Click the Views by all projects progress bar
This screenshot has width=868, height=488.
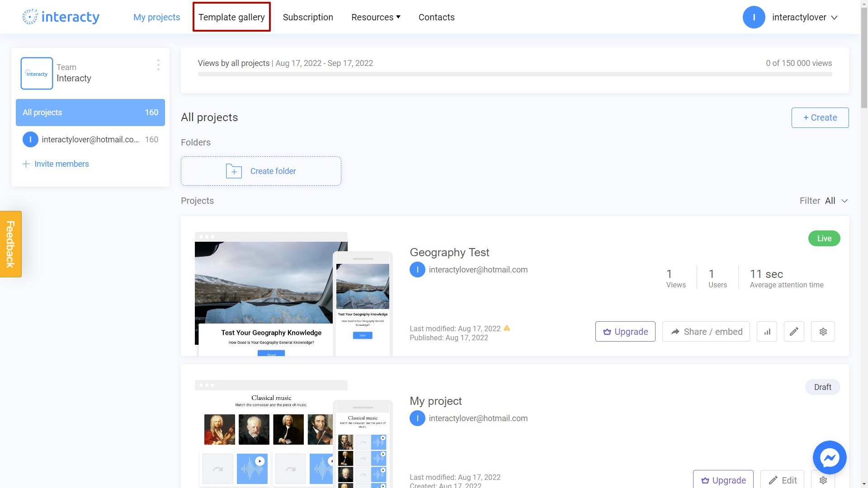point(515,74)
